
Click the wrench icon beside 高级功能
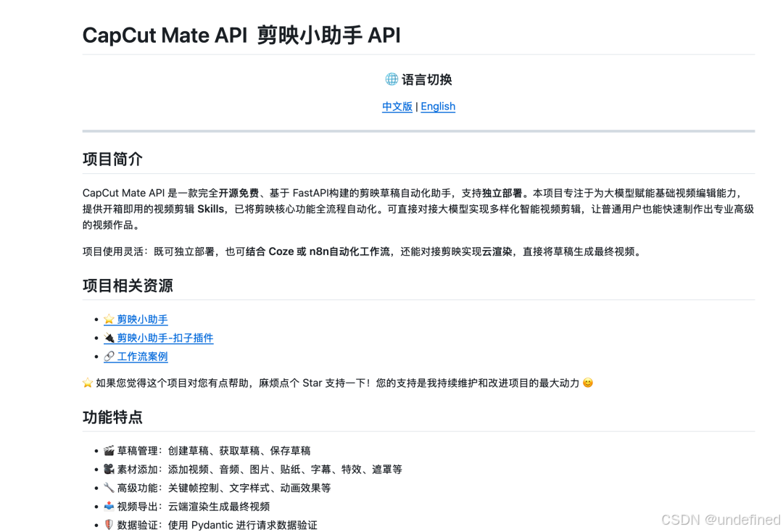pos(109,488)
